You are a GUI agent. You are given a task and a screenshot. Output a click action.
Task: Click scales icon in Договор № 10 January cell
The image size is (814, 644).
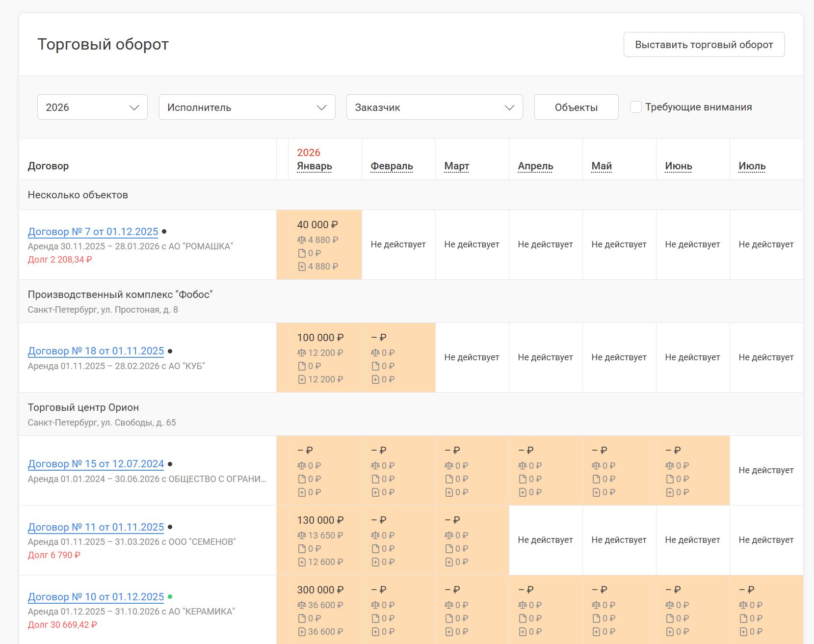click(x=302, y=605)
